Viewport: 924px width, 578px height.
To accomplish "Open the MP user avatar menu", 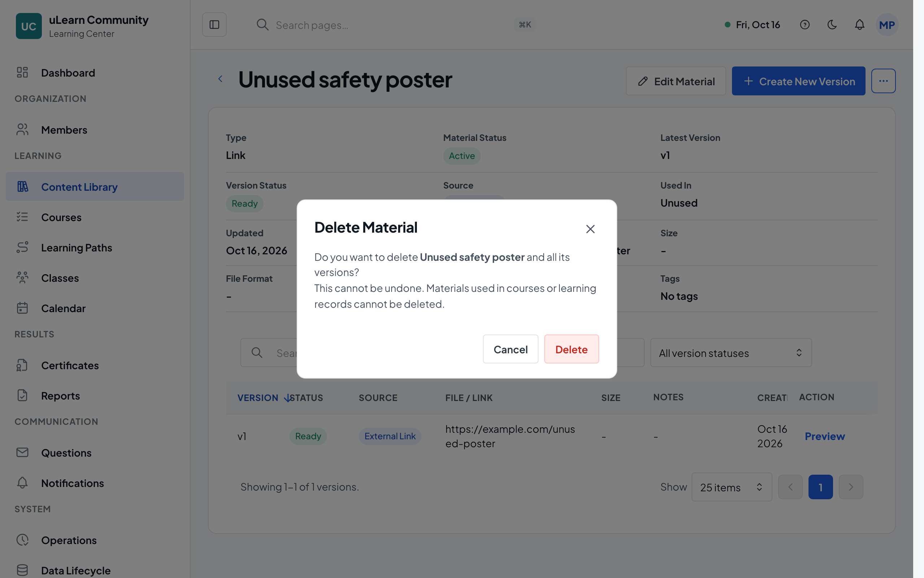I will (886, 25).
